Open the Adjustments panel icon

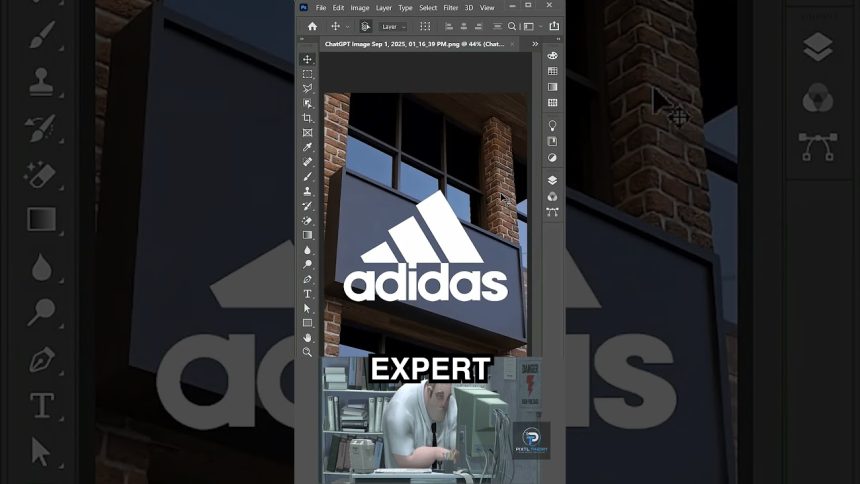point(552,157)
